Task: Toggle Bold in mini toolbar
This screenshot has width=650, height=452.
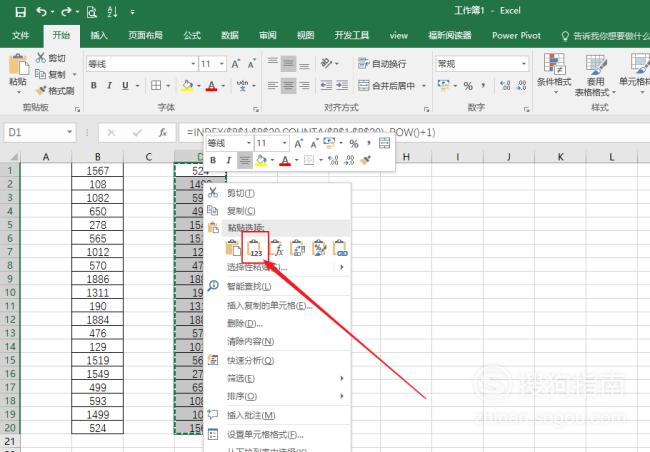Action: click(213, 160)
